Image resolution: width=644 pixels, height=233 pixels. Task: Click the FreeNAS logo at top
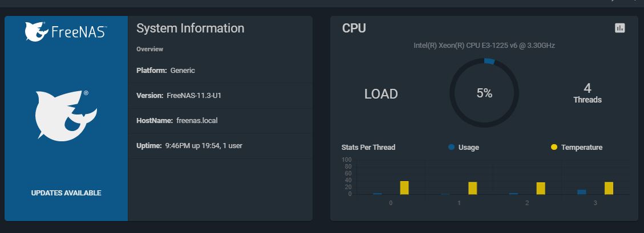tap(66, 31)
